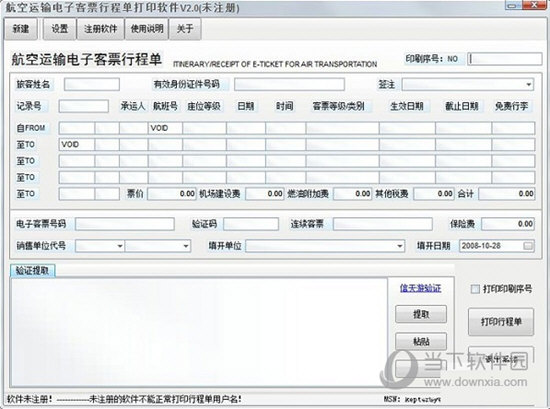Click the 打印行程单 button
This screenshot has height=409, width=550.
click(501, 322)
